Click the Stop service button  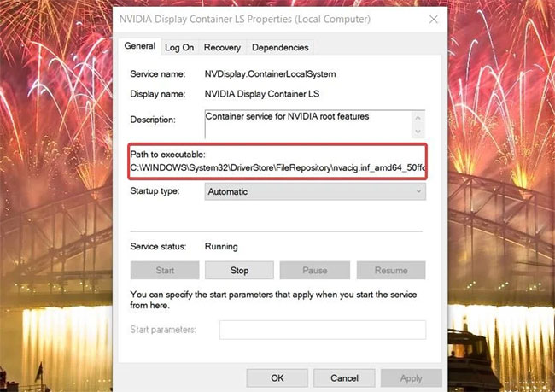coord(239,271)
